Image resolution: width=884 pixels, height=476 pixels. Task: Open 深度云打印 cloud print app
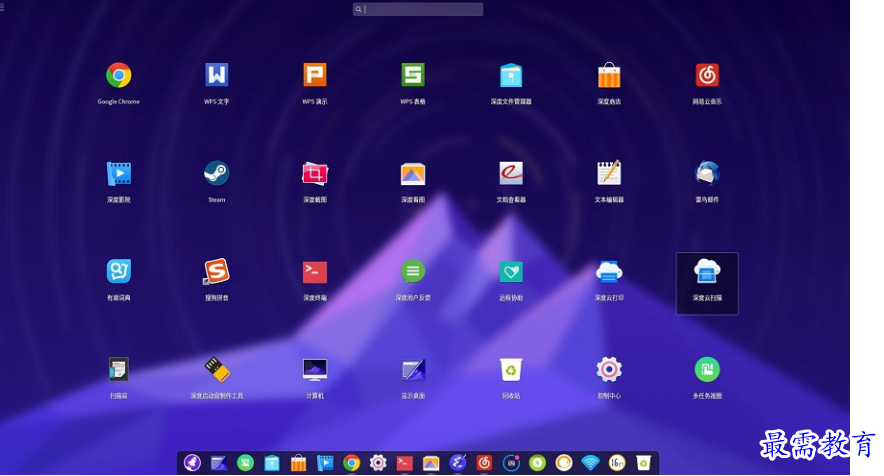pyautogui.click(x=609, y=271)
